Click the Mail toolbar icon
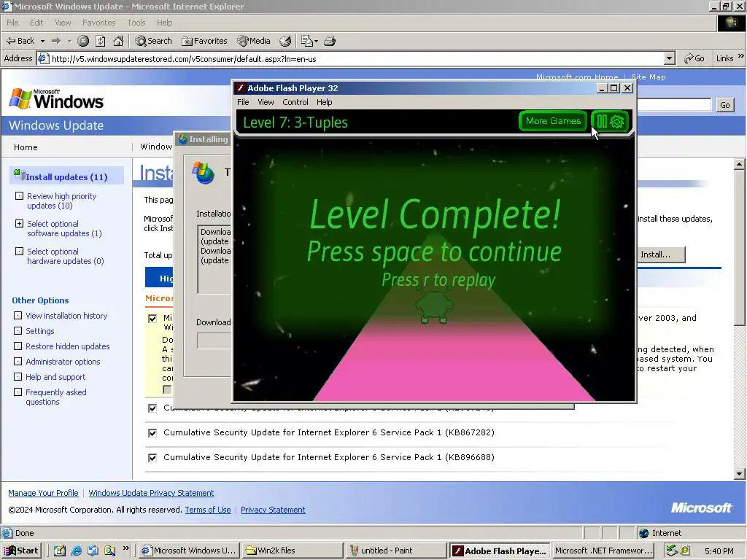This screenshot has height=560, width=747. [x=307, y=41]
